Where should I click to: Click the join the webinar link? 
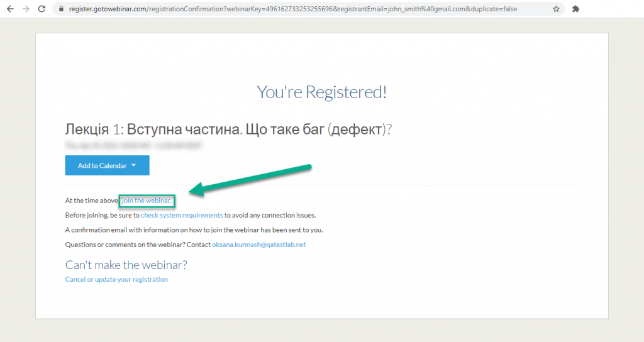(147, 201)
